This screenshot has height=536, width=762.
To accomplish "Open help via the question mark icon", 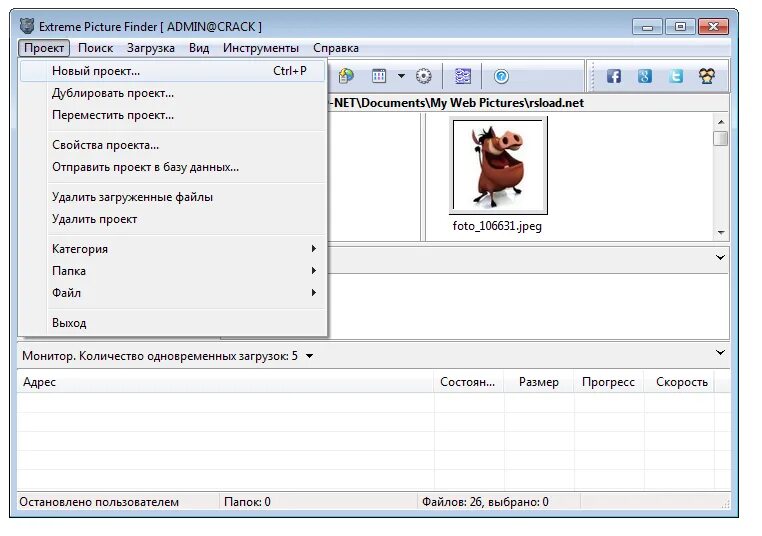I will (502, 76).
